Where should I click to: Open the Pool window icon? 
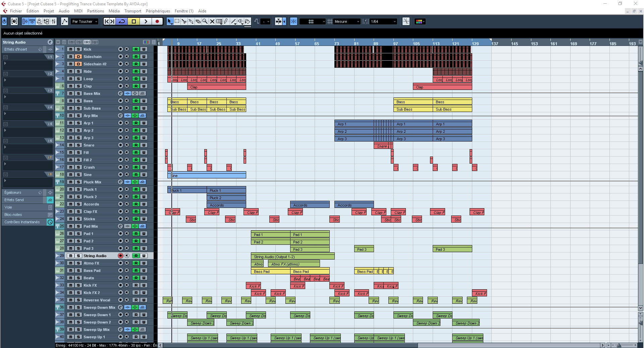pos(46,21)
